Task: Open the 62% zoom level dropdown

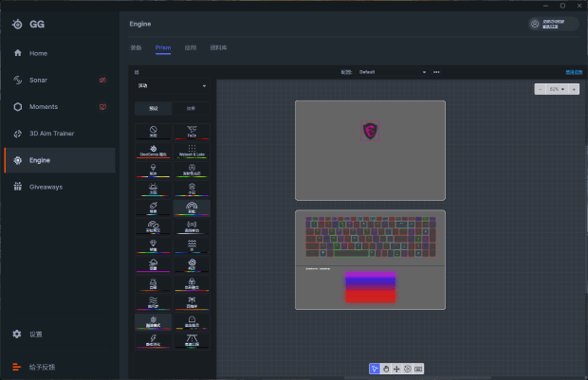Action: [557, 89]
